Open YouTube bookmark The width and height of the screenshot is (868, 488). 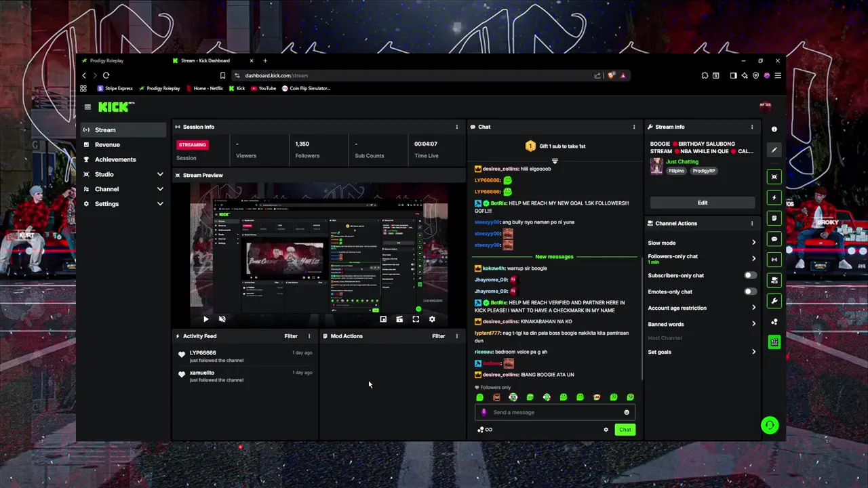[x=263, y=88]
